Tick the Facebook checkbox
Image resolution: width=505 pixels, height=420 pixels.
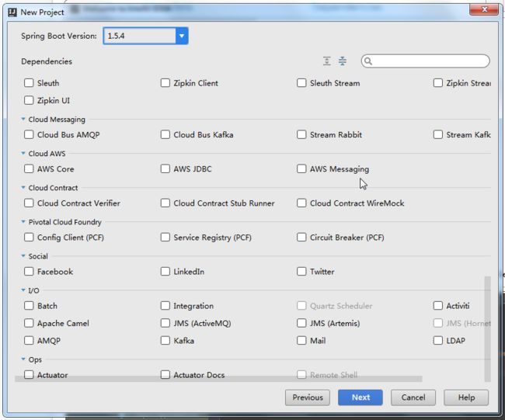pyautogui.click(x=29, y=271)
